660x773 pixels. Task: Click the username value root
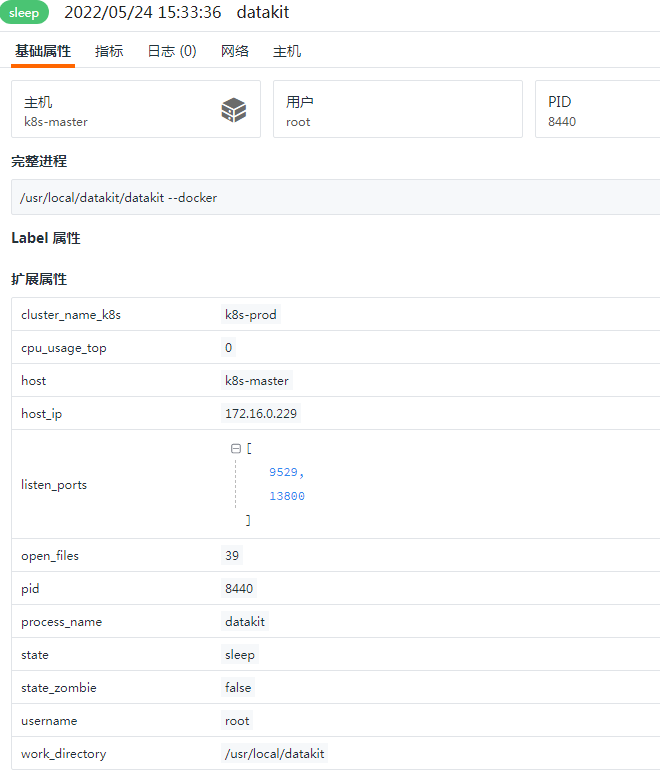tap(237, 721)
